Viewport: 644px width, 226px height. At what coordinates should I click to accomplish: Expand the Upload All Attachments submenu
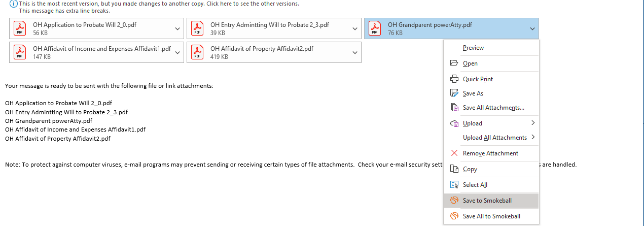click(x=533, y=138)
